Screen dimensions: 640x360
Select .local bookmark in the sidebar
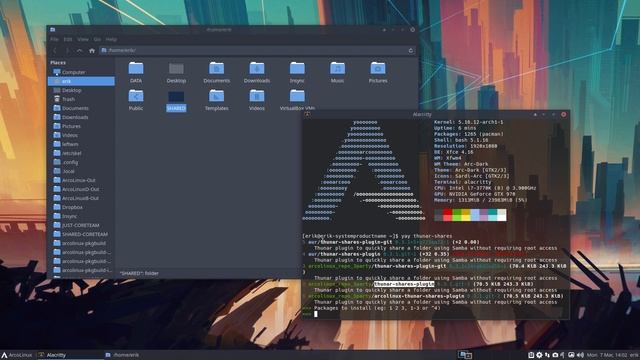tap(81, 171)
